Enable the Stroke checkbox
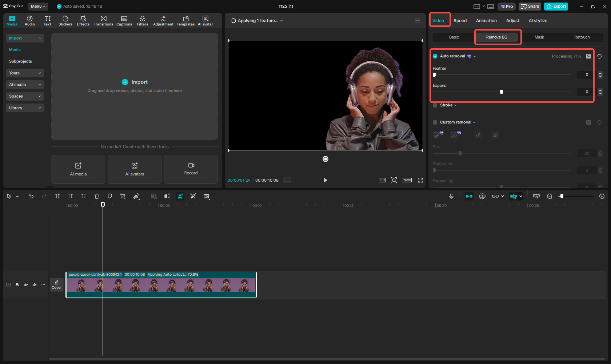 tap(435, 105)
